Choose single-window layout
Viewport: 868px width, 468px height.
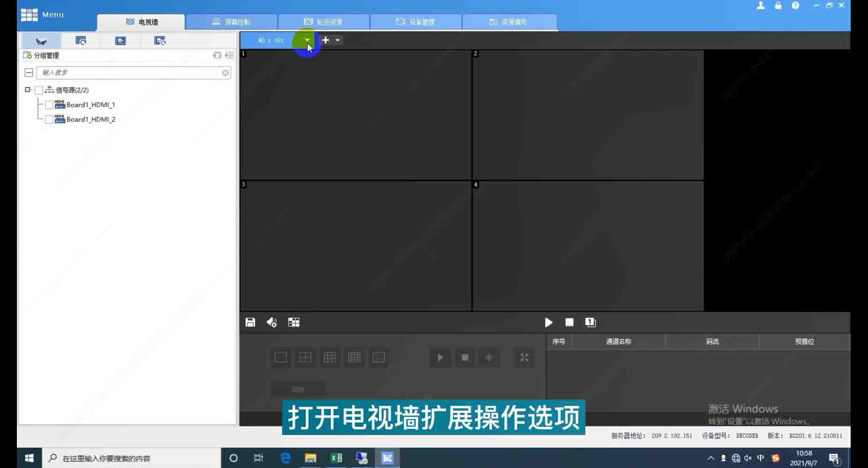281,357
